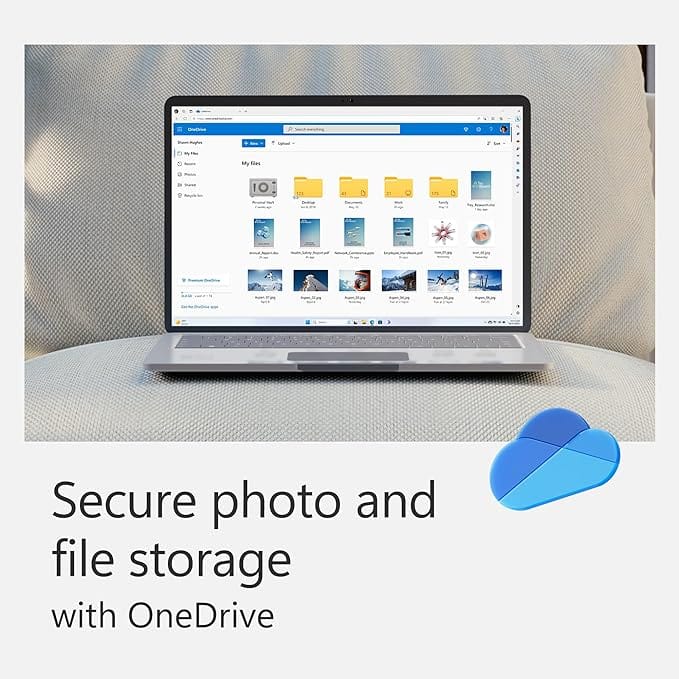This screenshot has width=679, height=679.
Task: Click the user profile avatar
Action: pyautogui.click(x=503, y=129)
